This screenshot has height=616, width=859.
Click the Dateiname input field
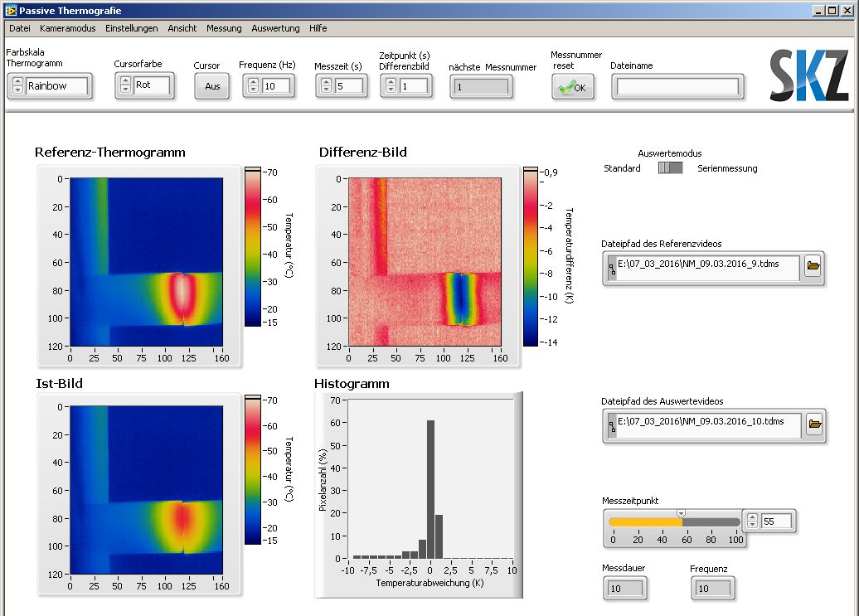pos(677,86)
